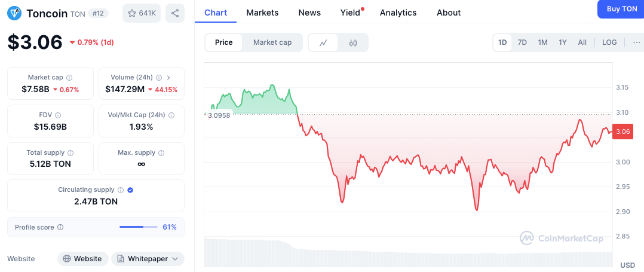Expand Volume (24h) arrow chevron
644x272 pixels.
tap(168, 78)
